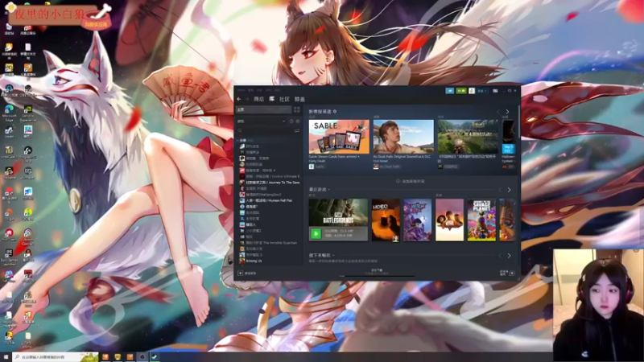
Task: Go back with the Steam back arrow
Action: coord(239,99)
